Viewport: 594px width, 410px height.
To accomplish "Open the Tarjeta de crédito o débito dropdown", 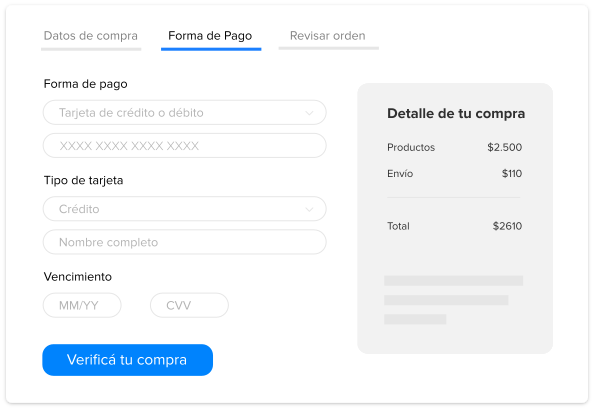I will click(x=184, y=113).
